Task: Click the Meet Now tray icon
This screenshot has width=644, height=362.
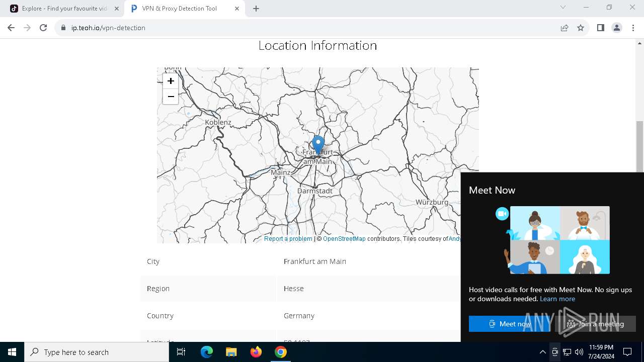Action: (x=554, y=352)
